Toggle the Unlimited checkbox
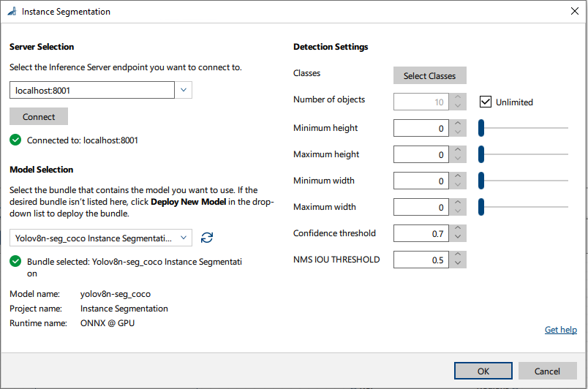 tap(486, 102)
